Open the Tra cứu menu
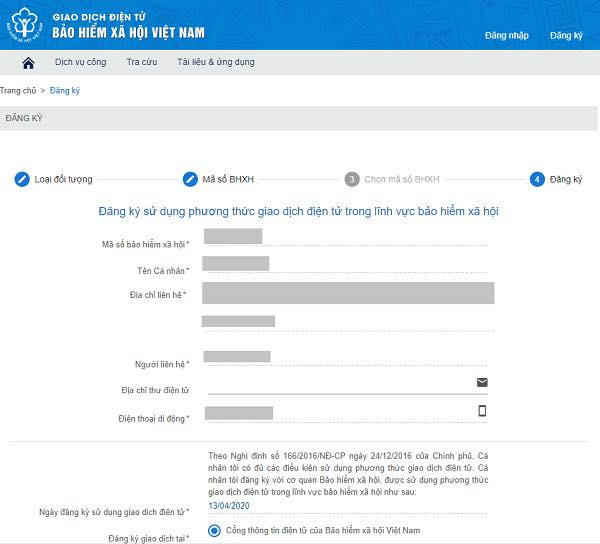The width and height of the screenshot is (600, 544). point(142,62)
